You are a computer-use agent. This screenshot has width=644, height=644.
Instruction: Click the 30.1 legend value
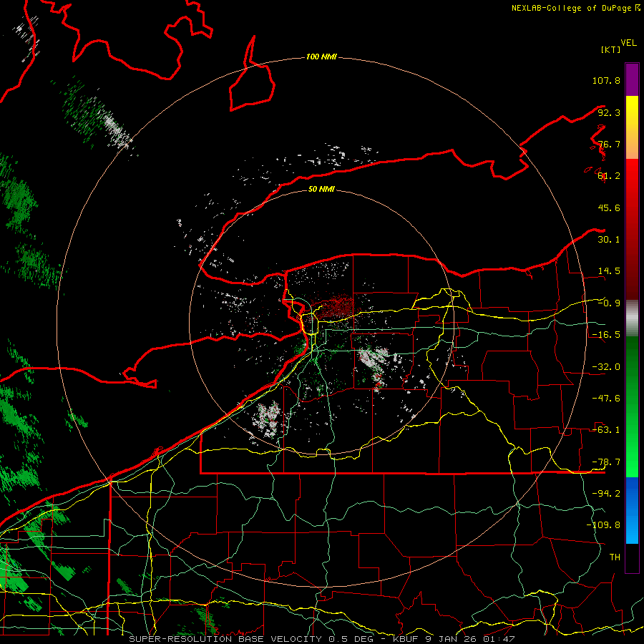[x=609, y=240]
